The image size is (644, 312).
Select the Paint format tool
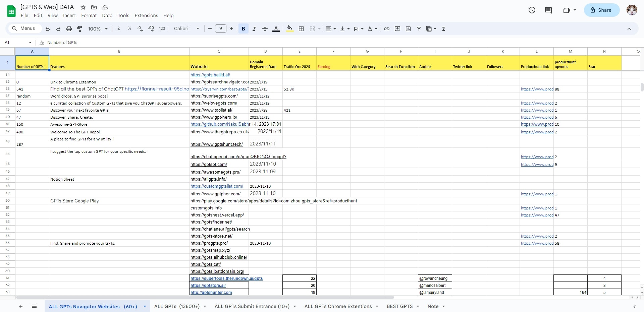(x=79, y=29)
